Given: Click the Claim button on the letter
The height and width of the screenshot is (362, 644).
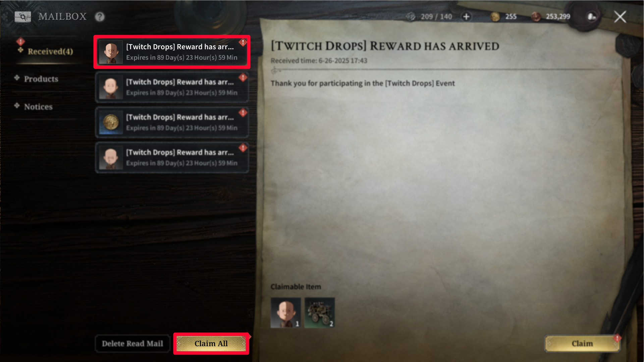Looking at the screenshot, I should [x=582, y=344].
